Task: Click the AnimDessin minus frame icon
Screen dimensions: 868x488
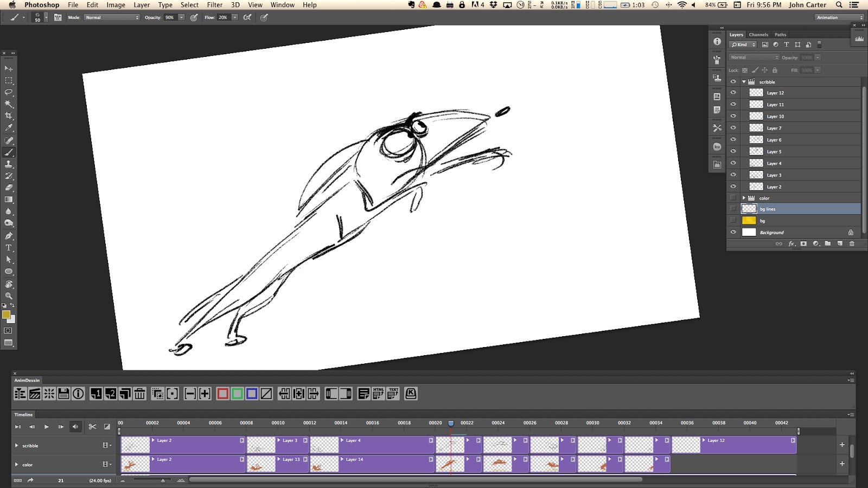Action: click(190, 394)
